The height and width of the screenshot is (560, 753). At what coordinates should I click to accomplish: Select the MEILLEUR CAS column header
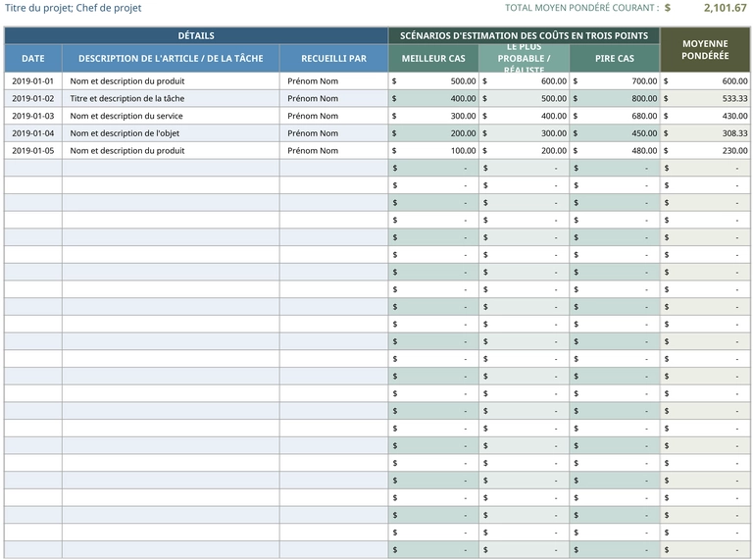click(x=433, y=58)
